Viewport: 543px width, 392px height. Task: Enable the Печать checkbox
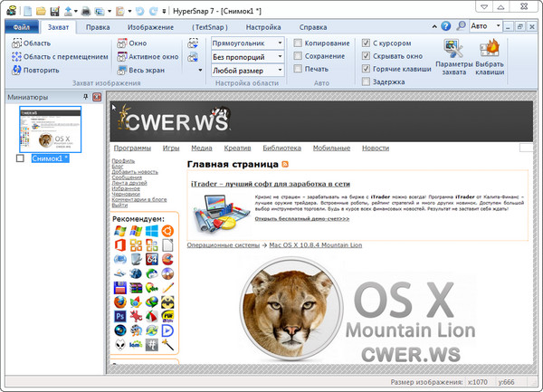(298, 69)
